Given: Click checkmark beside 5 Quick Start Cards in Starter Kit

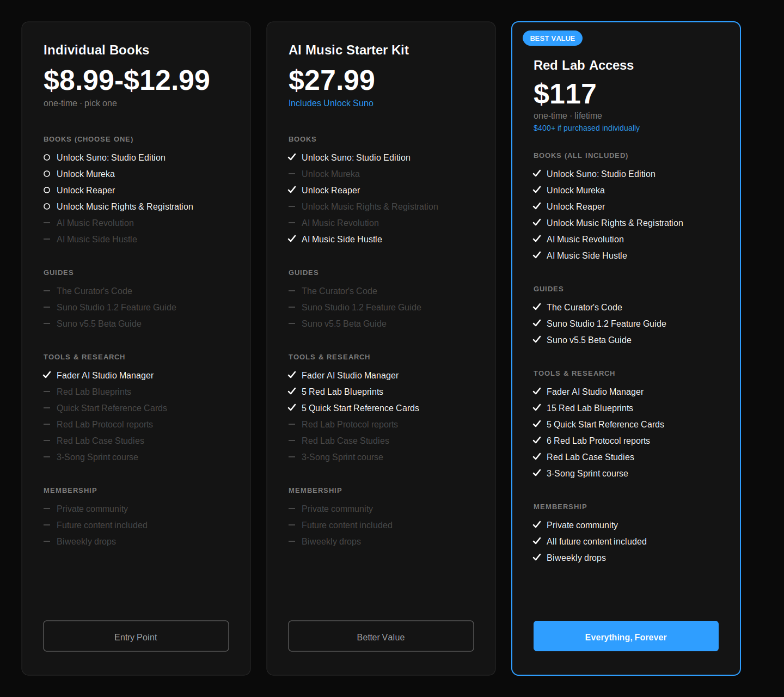Looking at the screenshot, I should pyautogui.click(x=292, y=407).
